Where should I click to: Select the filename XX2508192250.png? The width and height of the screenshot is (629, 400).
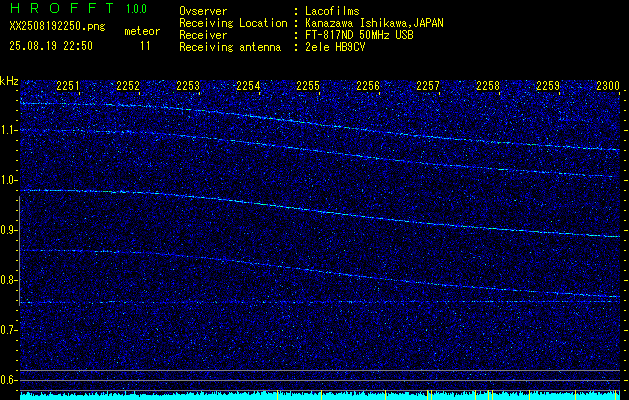pos(57,27)
